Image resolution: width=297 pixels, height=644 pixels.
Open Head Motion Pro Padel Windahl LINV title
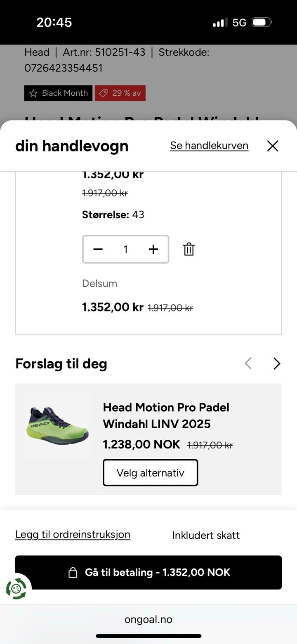pyautogui.click(x=166, y=415)
